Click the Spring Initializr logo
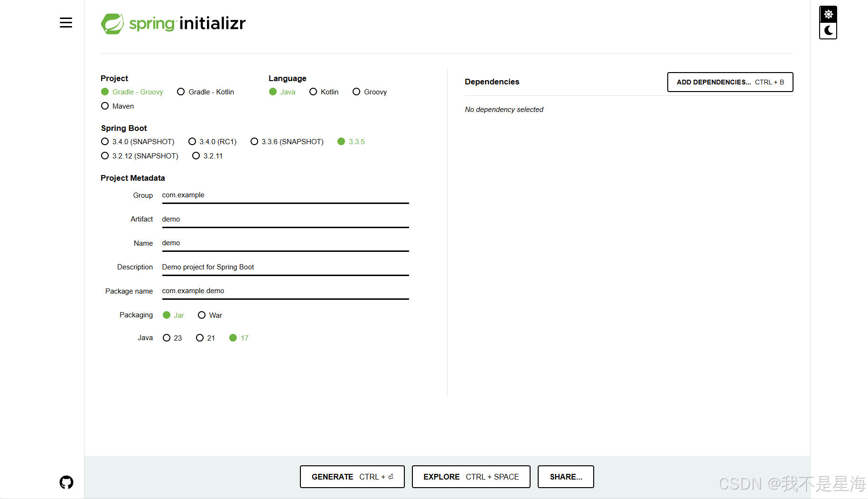This screenshot has width=868, height=499. [x=173, y=23]
